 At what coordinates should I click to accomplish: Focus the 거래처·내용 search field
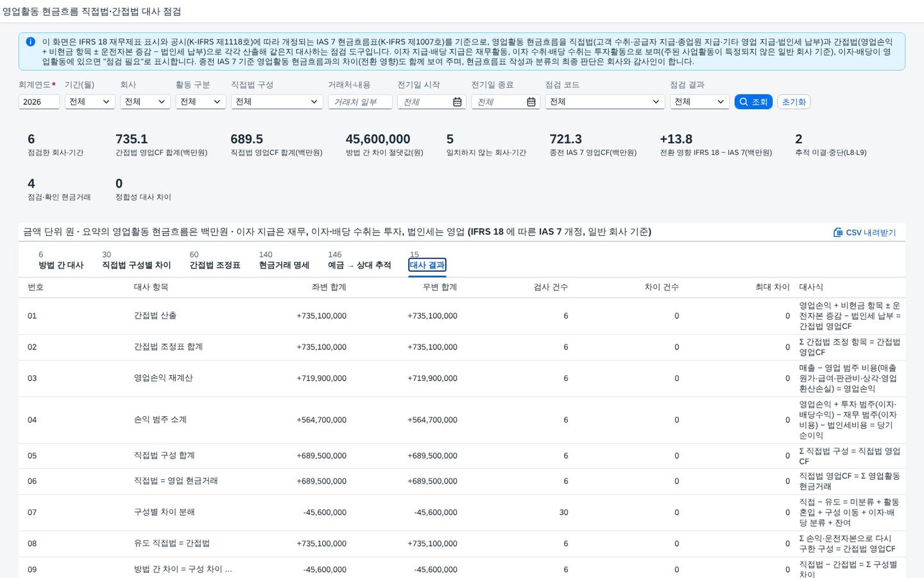[360, 101]
